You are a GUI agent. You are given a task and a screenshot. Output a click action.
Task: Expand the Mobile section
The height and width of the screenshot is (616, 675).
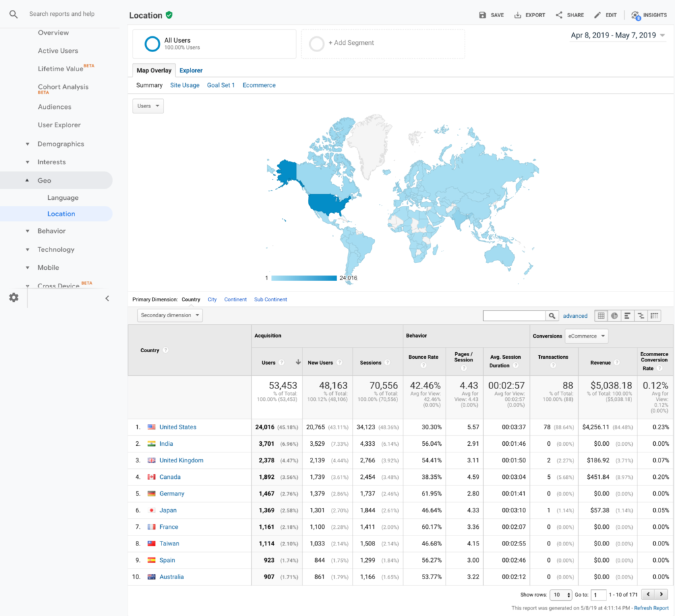coord(47,268)
